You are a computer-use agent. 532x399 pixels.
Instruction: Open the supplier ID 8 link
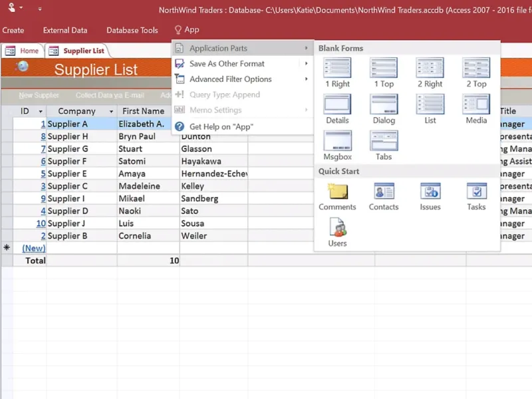click(43, 136)
